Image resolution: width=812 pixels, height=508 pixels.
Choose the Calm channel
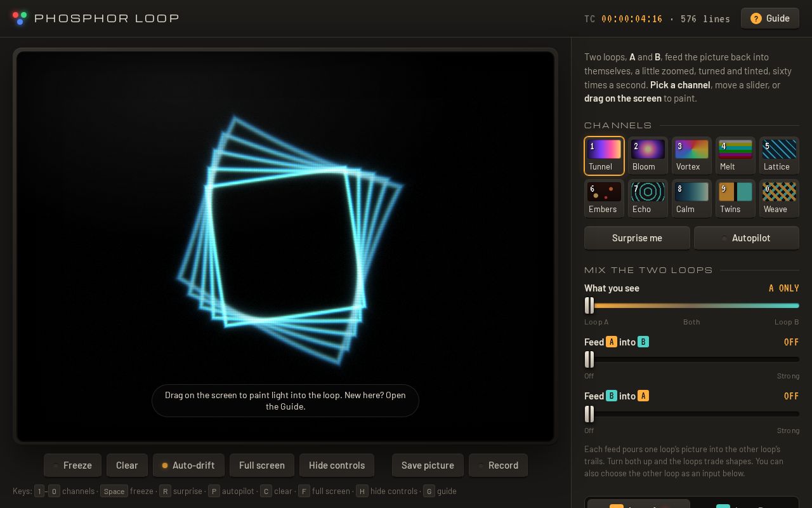[691, 198]
